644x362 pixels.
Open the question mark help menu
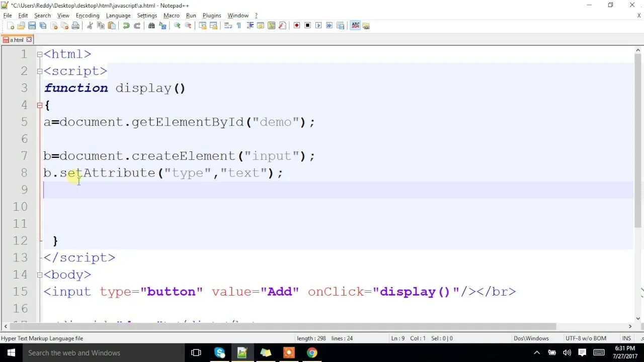[256, 16]
